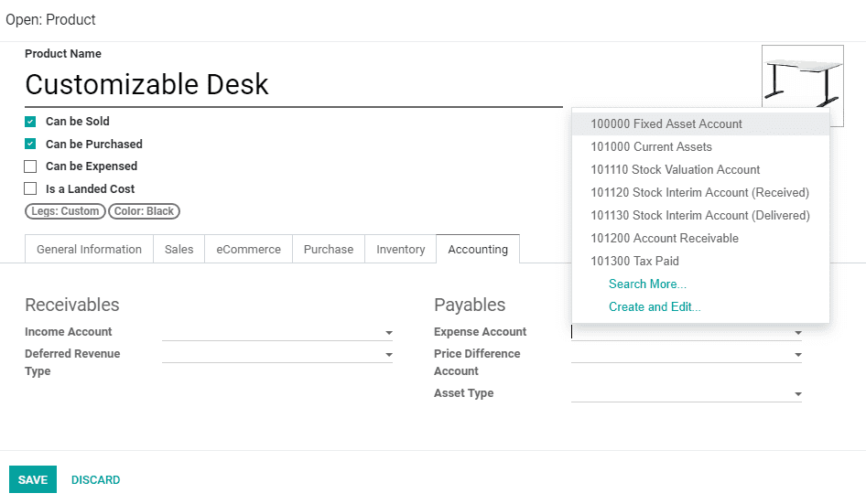The width and height of the screenshot is (866, 504).
Task: Tick the Is a Landed Cost checkbox
Action: pos(30,188)
